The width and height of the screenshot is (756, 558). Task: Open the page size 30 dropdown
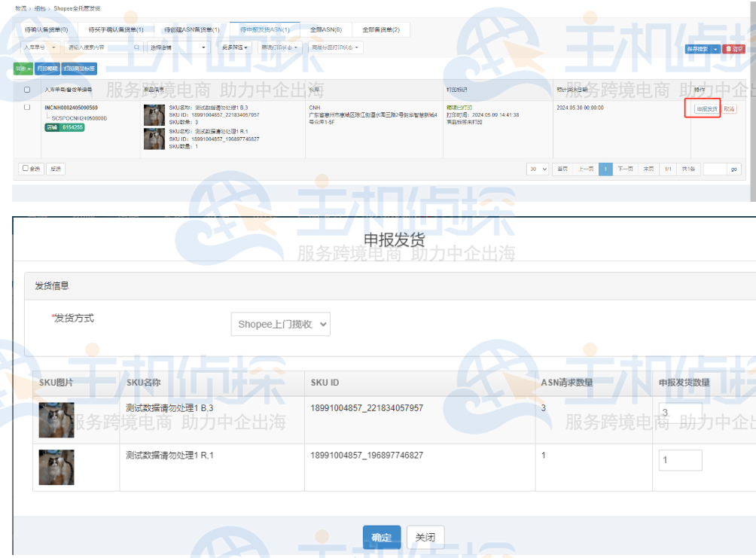pos(538,169)
